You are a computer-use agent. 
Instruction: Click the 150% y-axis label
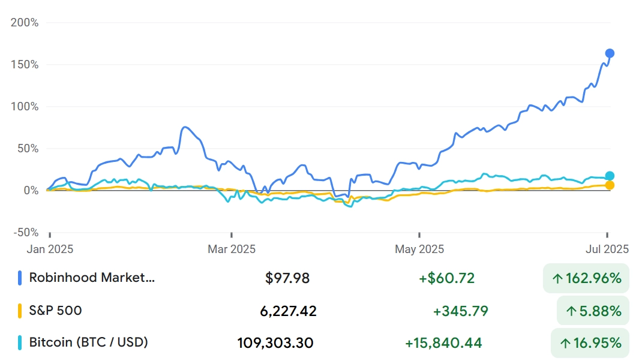pyautogui.click(x=25, y=64)
